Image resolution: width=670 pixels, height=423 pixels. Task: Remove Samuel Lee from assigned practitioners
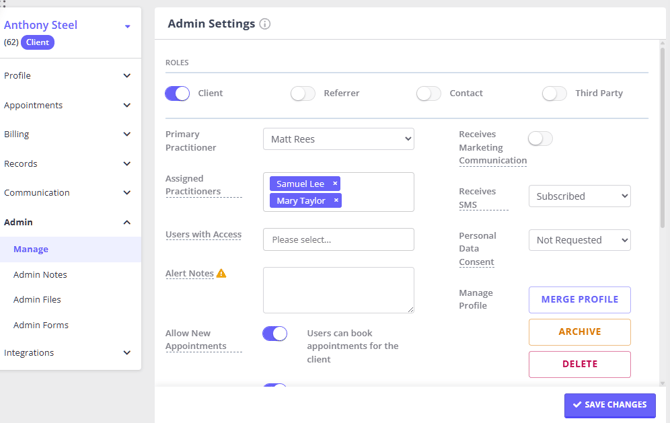[x=335, y=184]
